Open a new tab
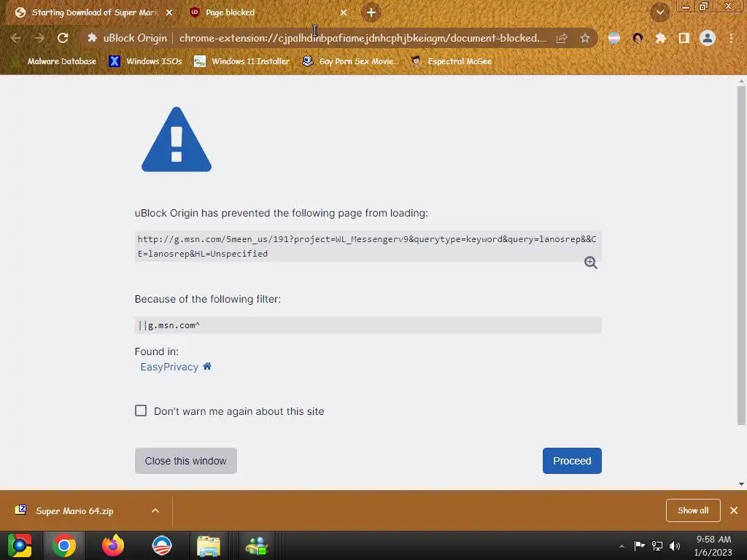Viewport: 747px width, 560px height. [x=371, y=12]
